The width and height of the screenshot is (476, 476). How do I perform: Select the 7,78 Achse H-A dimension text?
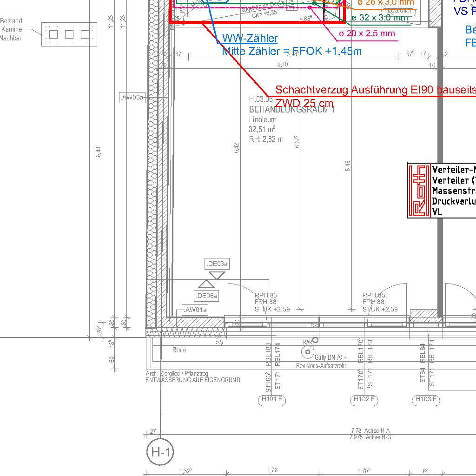point(370,431)
